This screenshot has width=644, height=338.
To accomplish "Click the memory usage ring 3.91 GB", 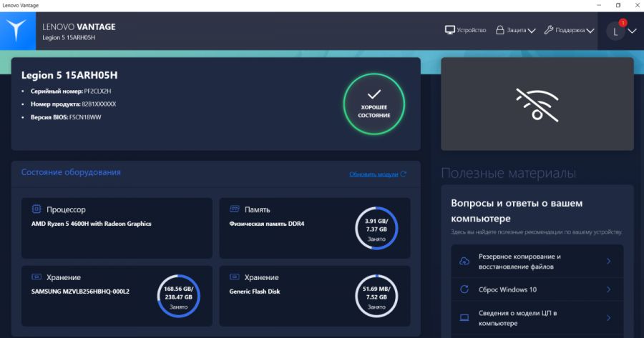I will (376, 229).
